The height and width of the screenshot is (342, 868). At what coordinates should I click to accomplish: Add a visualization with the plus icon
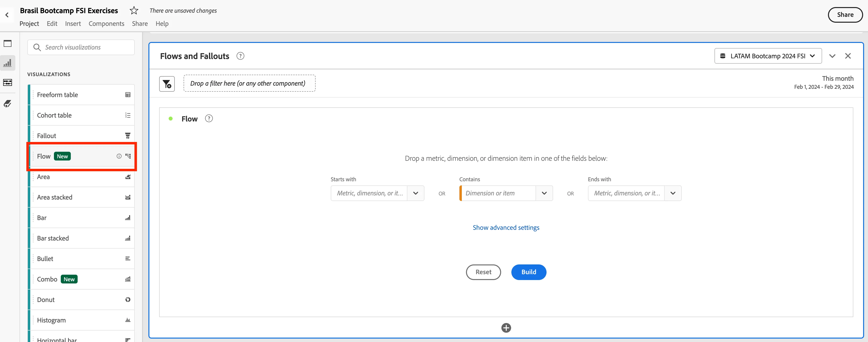pos(506,328)
